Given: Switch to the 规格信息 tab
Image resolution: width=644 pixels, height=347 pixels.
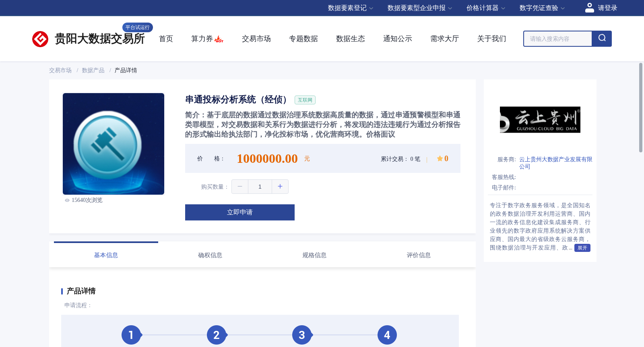Looking at the screenshot, I should [314, 255].
